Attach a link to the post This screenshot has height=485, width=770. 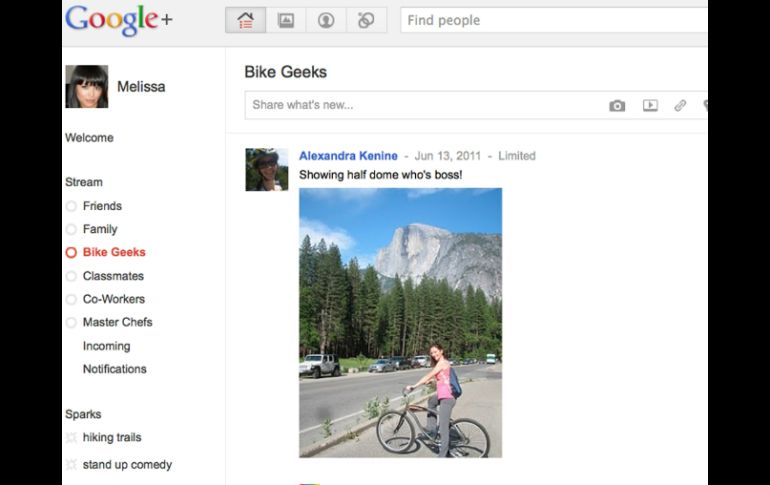click(680, 105)
